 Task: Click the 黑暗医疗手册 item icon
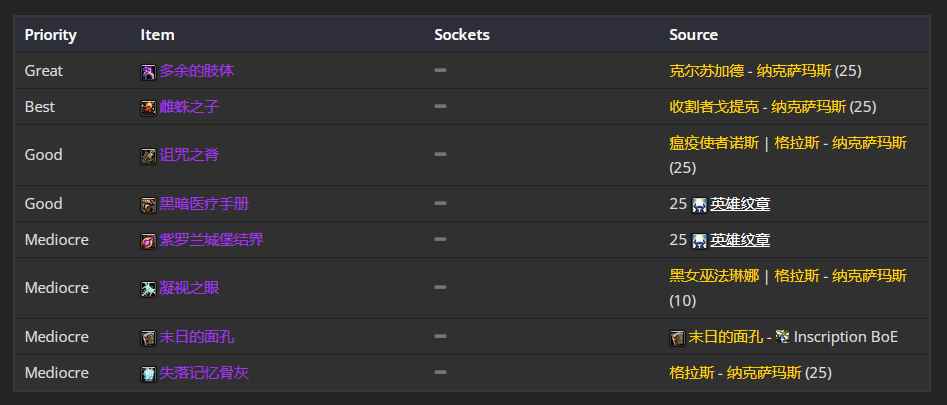click(148, 205)
